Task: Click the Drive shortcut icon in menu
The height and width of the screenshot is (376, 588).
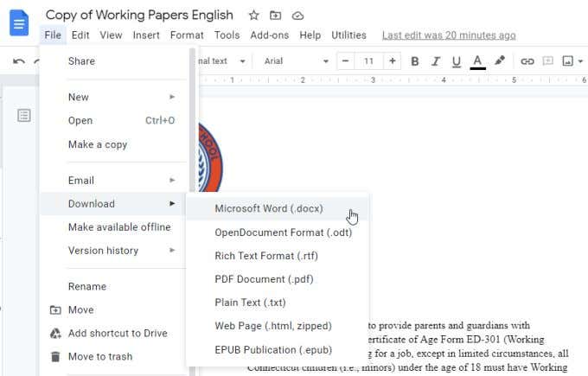Action: 55,333
